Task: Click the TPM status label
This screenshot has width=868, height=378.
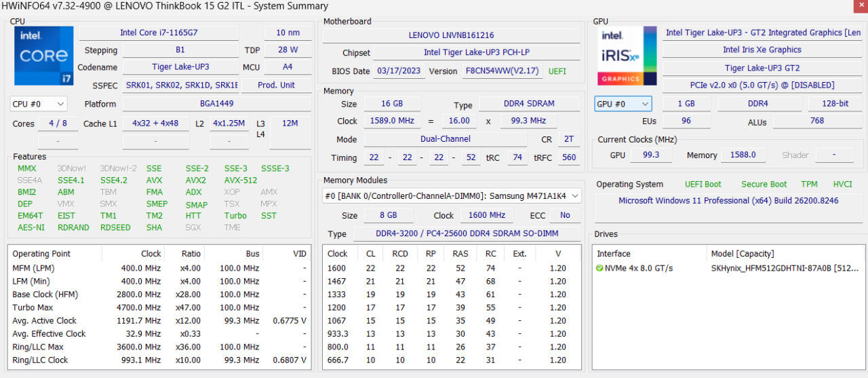Action: pos(809,184)
